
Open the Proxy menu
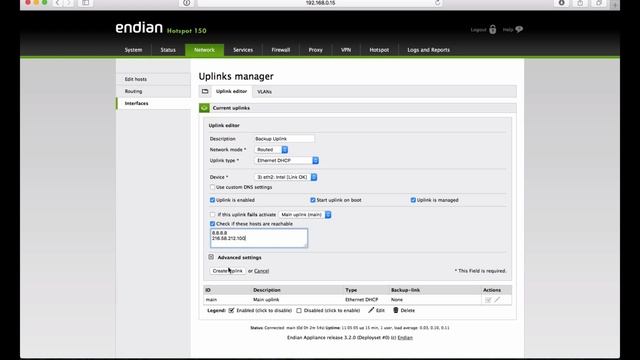(x=316, y=50)
